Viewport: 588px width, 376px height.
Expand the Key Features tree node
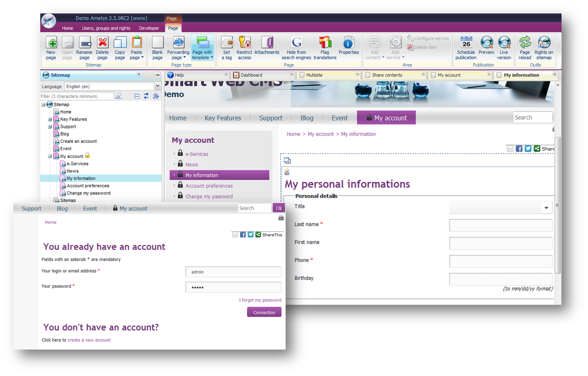click(x=50, y=119)
